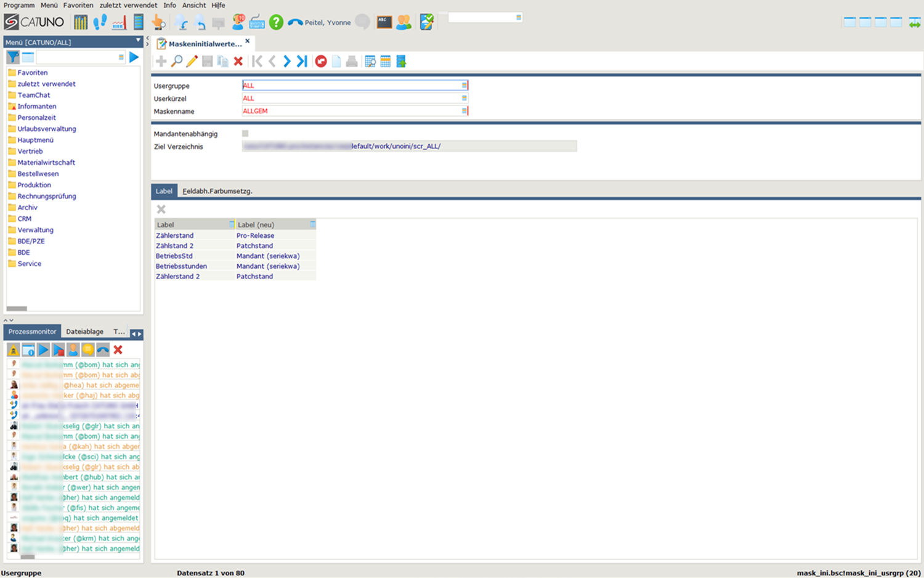Click the blue phone icon in Prozessmonitor
Viewport: 924px width, 578px height.
pyautogui.click(x=103, y=350)
